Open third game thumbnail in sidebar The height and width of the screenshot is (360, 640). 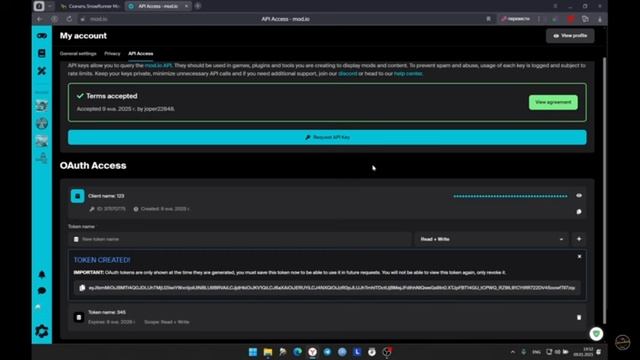click(42, 141)
